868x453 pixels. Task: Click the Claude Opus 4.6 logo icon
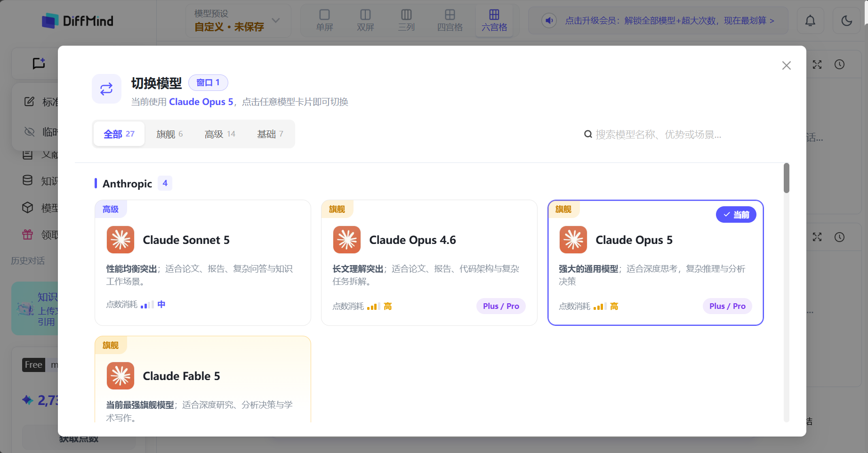[347, 240]
